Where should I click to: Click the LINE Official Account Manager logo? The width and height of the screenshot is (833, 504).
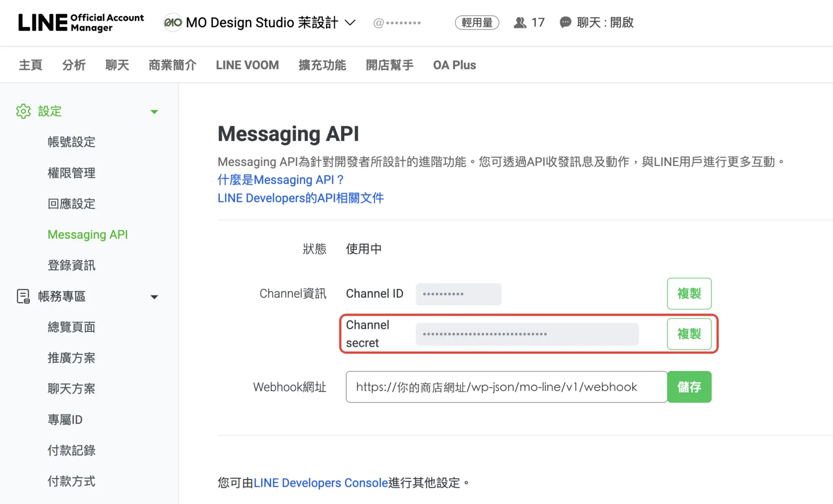tap(81, 22)
